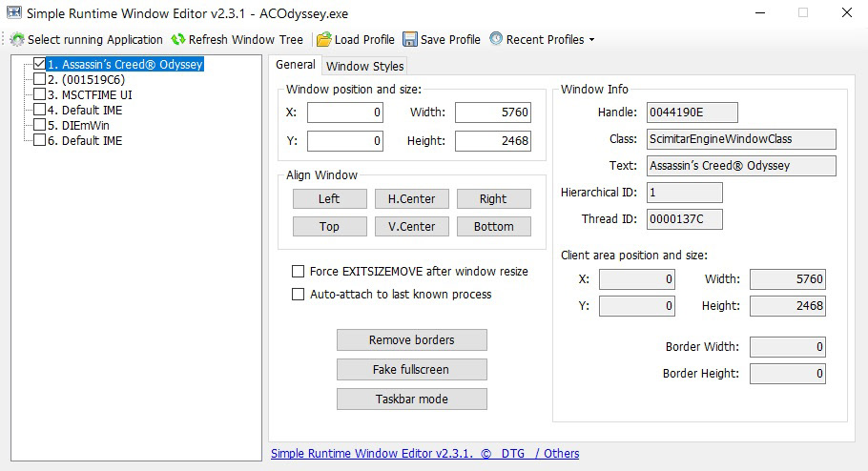
Task: Click the Refresh Window Tree arrows icon
Action: tap(178, 39)
